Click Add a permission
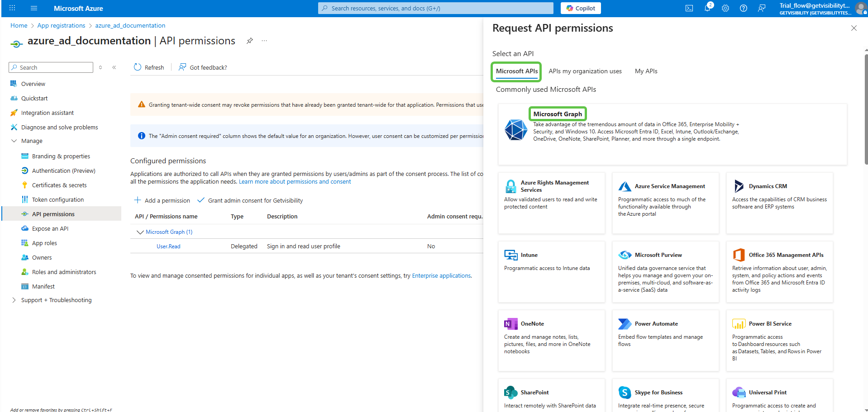The image size is (868, 412). point(162,200)
